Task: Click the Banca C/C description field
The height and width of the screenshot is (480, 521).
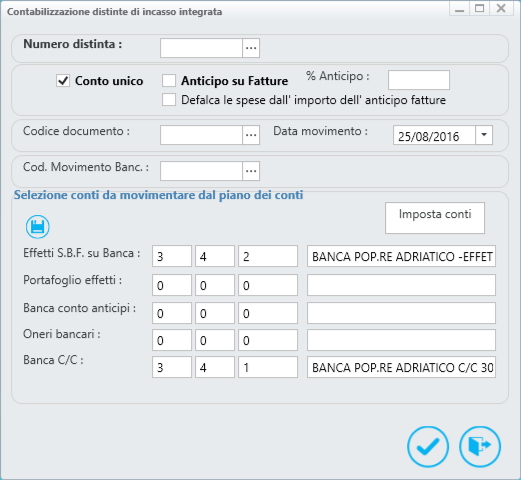Action: click(x=401, y=367)
